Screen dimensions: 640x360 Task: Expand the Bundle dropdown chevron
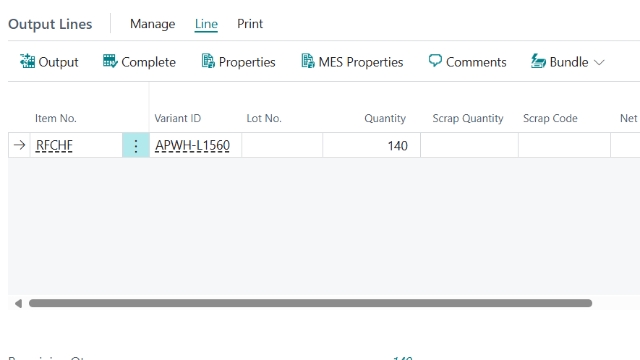tap(599, 62)
